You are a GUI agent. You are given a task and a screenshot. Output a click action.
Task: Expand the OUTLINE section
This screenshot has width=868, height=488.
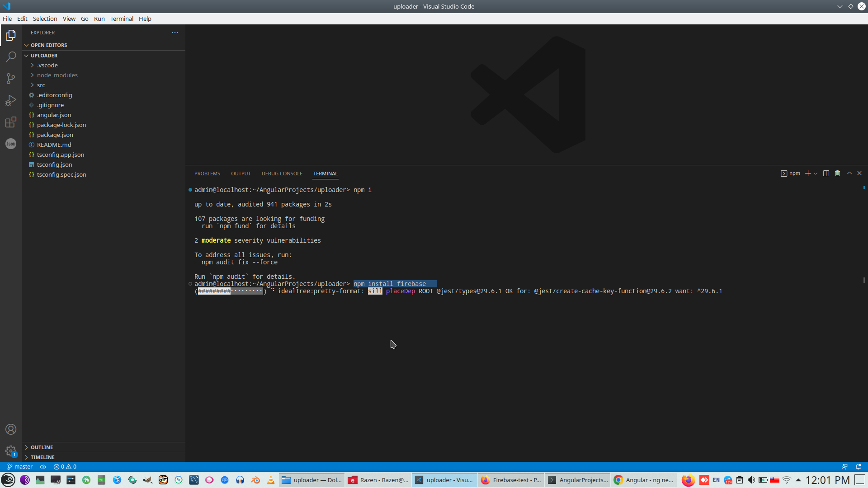coord(42,447)
